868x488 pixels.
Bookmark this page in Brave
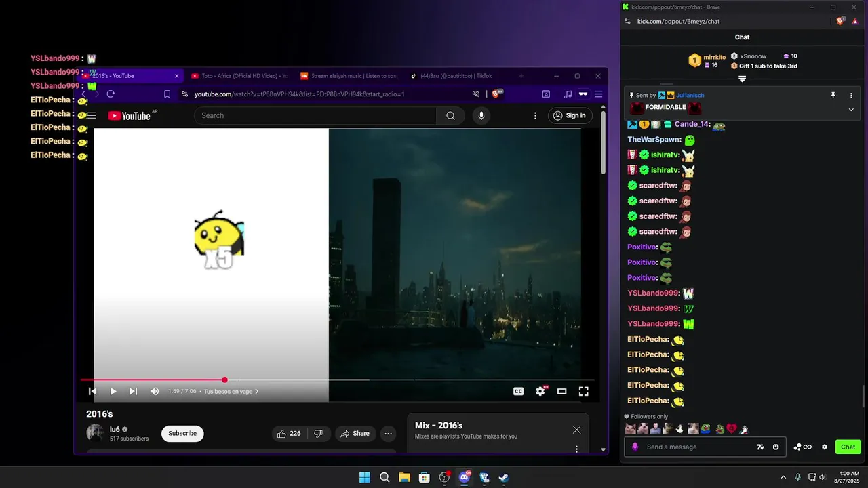pyautogui.click(x=167, y=94)
